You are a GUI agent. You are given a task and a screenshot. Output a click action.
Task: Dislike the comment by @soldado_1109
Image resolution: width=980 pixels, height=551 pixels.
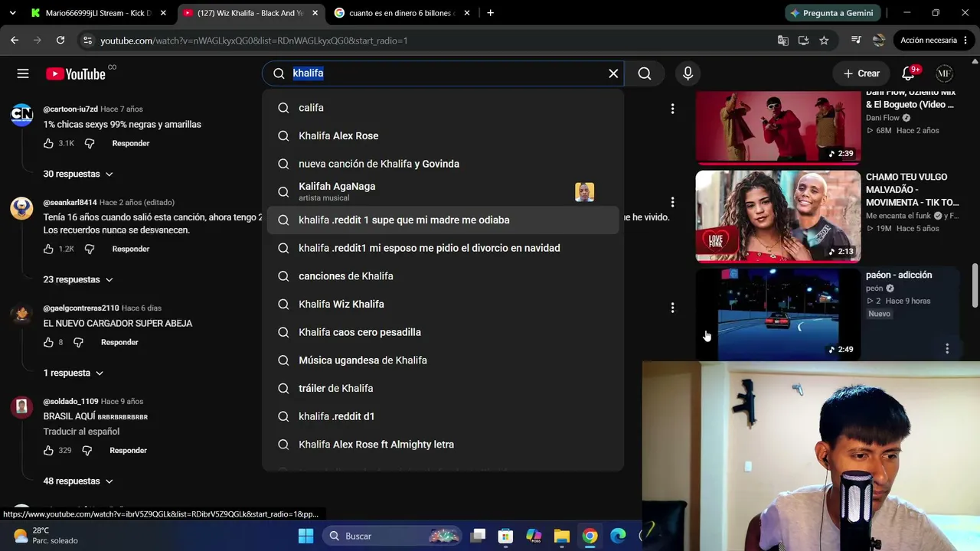pyautogui.click(x=87, y=450)
